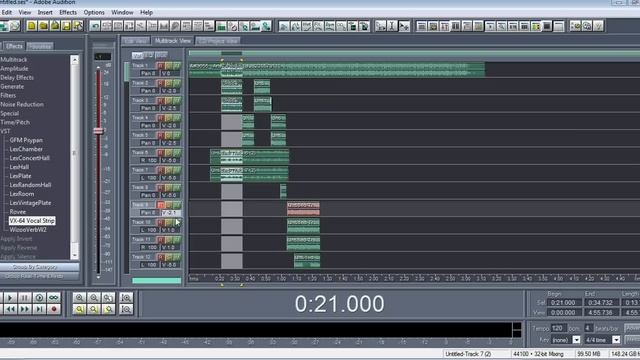Click the Undo arrow toolbar icon
The height and width of the screenshot is (360, 640).
(x=95, y=26)
